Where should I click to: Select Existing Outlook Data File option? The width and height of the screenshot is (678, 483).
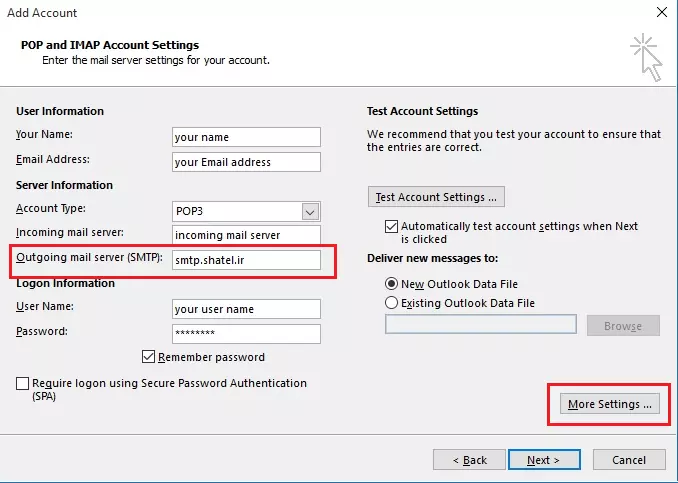(391, 303)
